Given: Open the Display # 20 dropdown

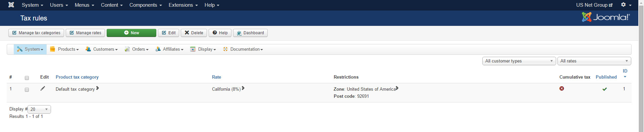Looking at the screenshot, I should (39, 109).
